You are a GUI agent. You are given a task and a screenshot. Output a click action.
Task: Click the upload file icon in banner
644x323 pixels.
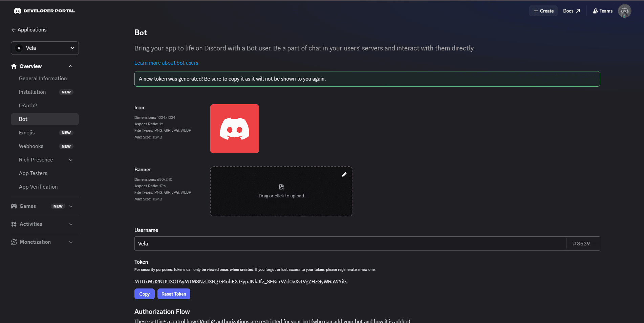click(281, 187)
